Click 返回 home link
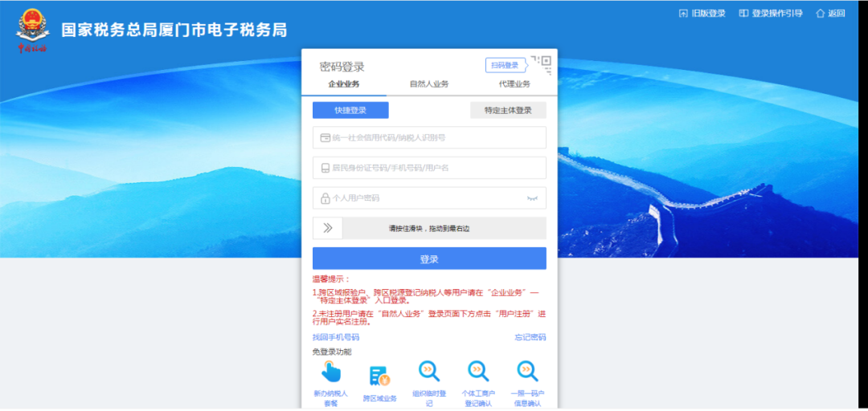Viewport: 868px width, 411px height. tap(830, 14)
